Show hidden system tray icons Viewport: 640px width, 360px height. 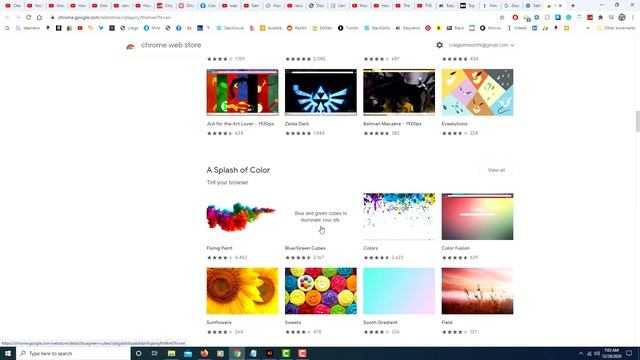[581, 353]
